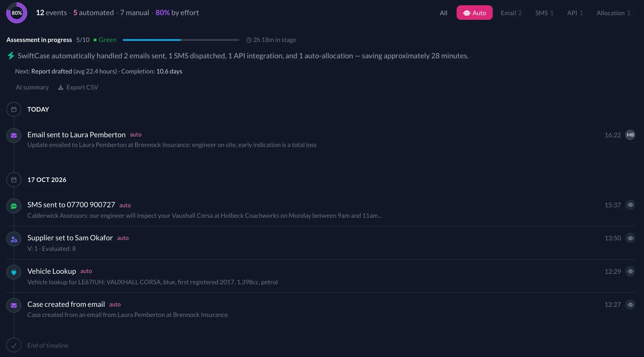Click robot icon beside 15:37 SMS event

[630, 205]
